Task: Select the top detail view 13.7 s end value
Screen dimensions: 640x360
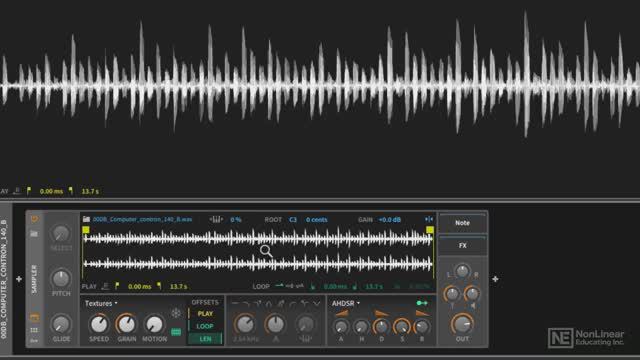Action: tap(90, 191)
